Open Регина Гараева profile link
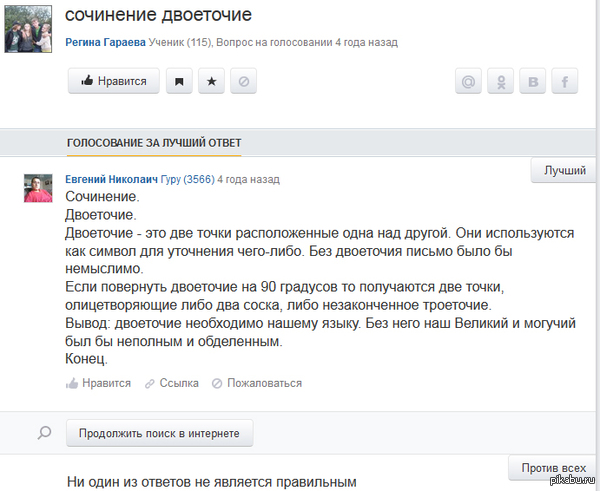The height and width of the screenshot is (491, 600). click(x=105, y=43)
